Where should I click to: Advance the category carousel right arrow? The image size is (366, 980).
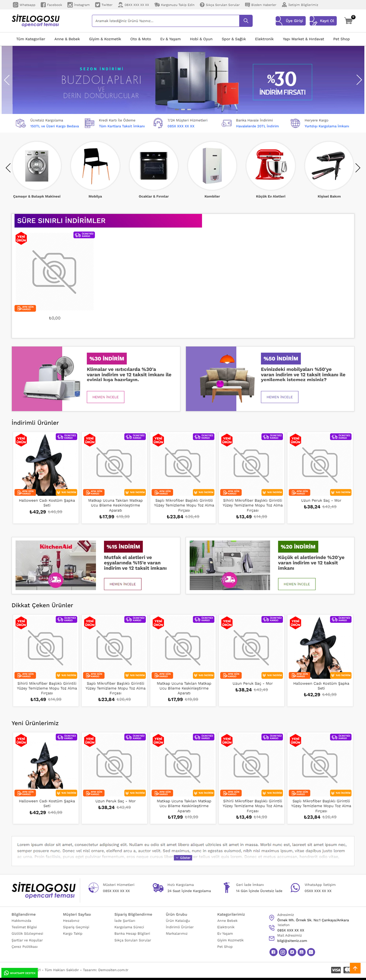(358, 168)
